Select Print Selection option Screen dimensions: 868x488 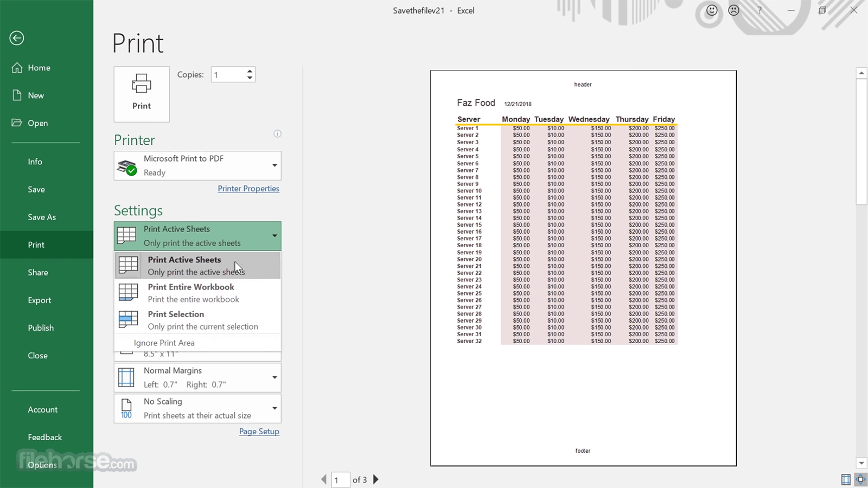[x=197, y=320]
